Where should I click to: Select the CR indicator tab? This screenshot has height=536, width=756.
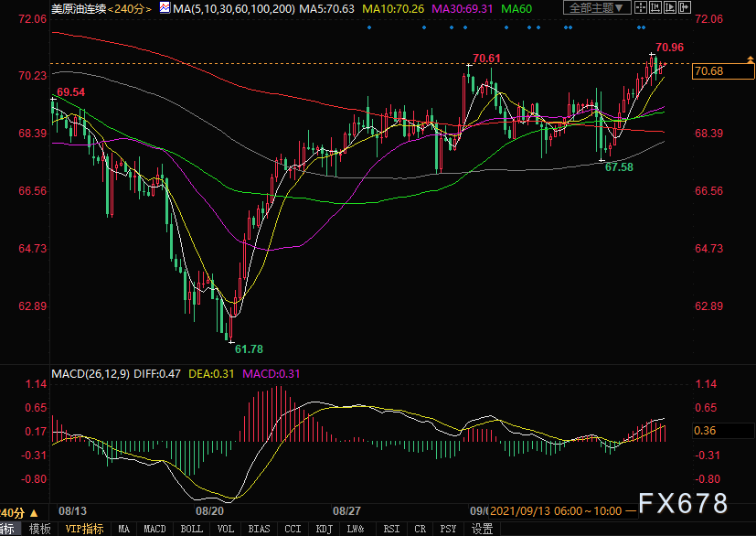420,529
